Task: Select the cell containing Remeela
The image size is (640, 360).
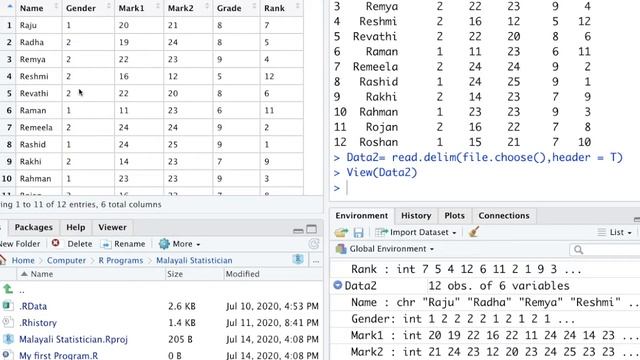Action: coord(39,128)
